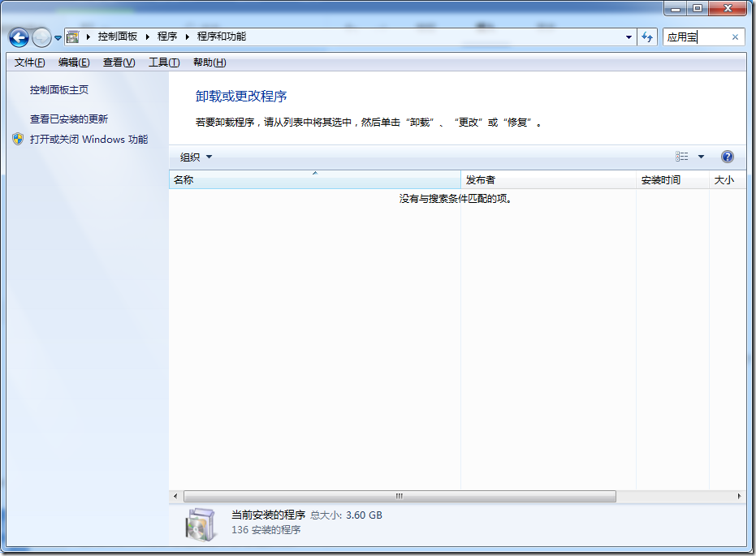This screenshot has height=556, width=756.
Task: Click the refresh icon beside address bar
Action: pos(647,37)
